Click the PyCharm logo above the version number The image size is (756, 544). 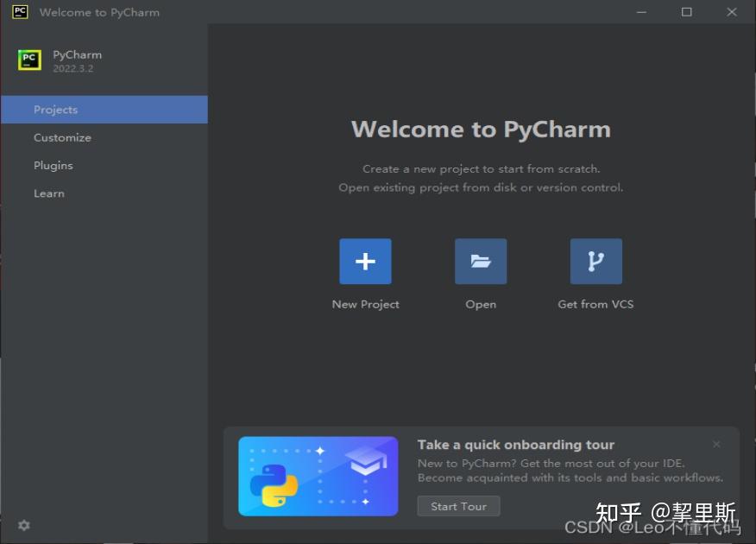28,60
